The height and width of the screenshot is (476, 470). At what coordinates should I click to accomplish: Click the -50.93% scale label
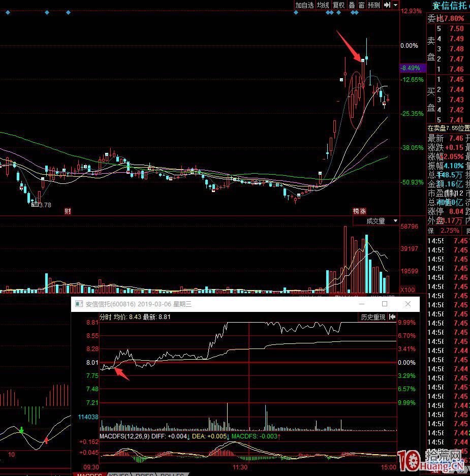412,182
